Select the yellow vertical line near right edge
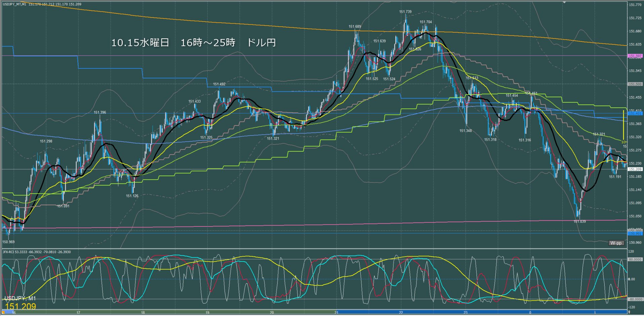The height and width of the screenshot is (316, 644). click(x=623, y=125)
